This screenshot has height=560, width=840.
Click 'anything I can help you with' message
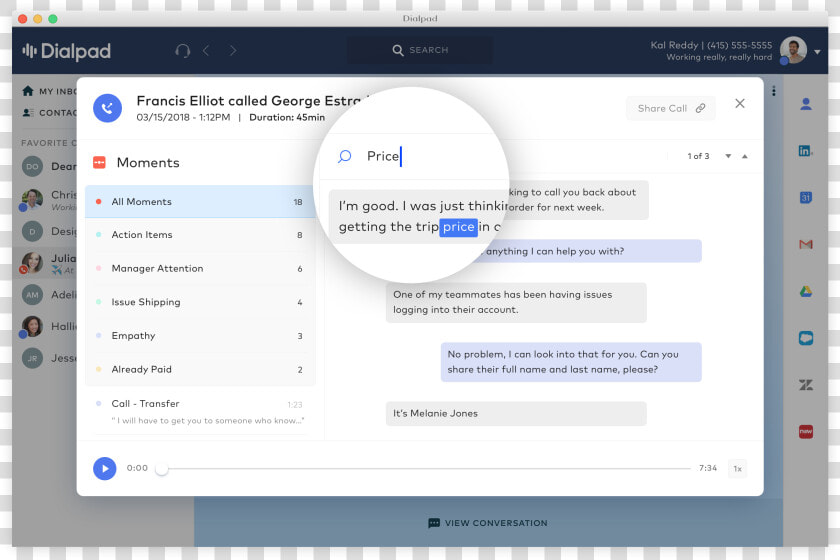coord(589,251)
